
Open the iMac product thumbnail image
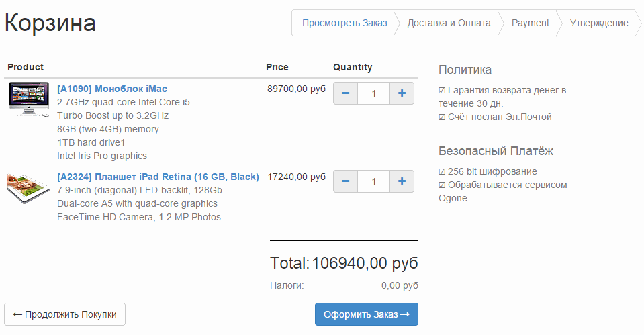[29, 100]
